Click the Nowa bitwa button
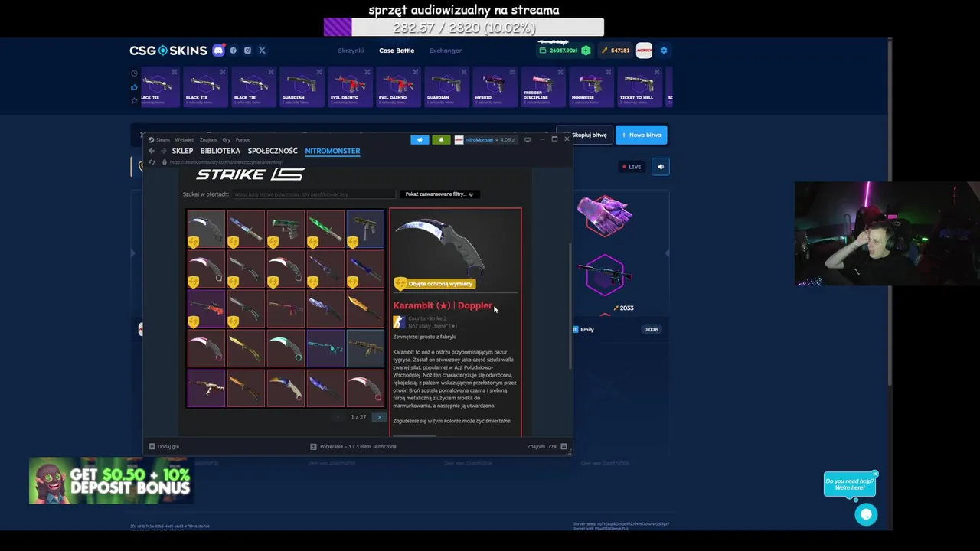The image size is (980, 551). click(642, 135)
